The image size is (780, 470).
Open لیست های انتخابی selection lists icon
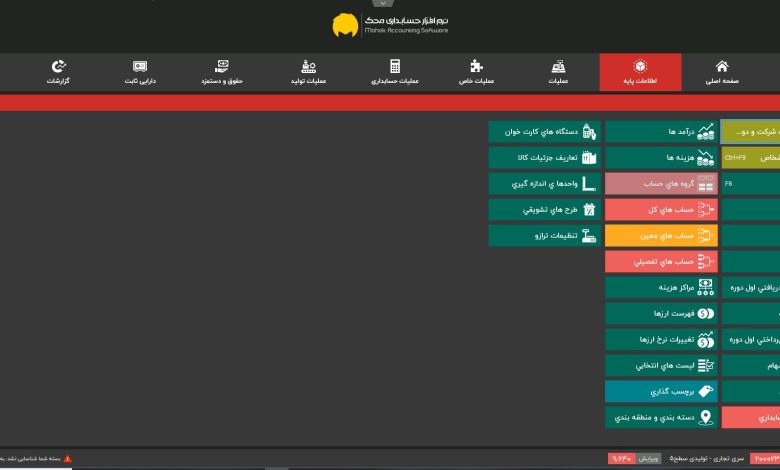705,366
